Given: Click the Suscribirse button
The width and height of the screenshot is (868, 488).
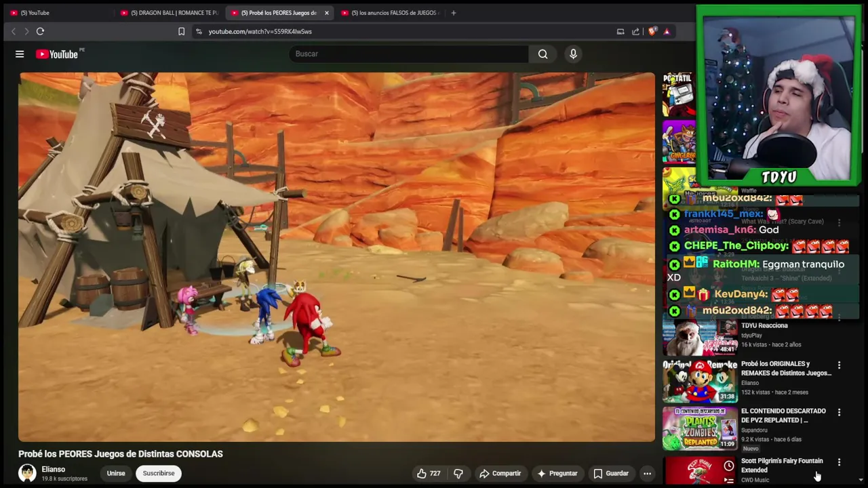Looking at the screenshot, I should coord(159,473).
